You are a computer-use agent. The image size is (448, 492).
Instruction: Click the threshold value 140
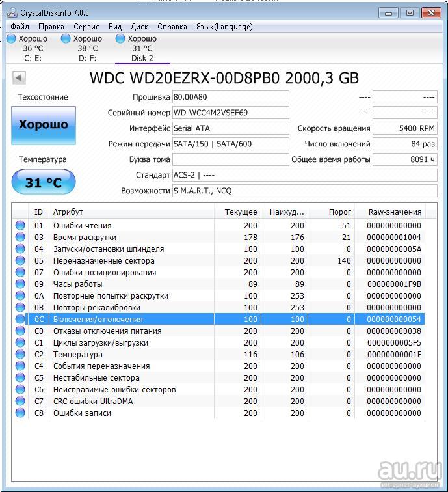[x=344, y=260]
